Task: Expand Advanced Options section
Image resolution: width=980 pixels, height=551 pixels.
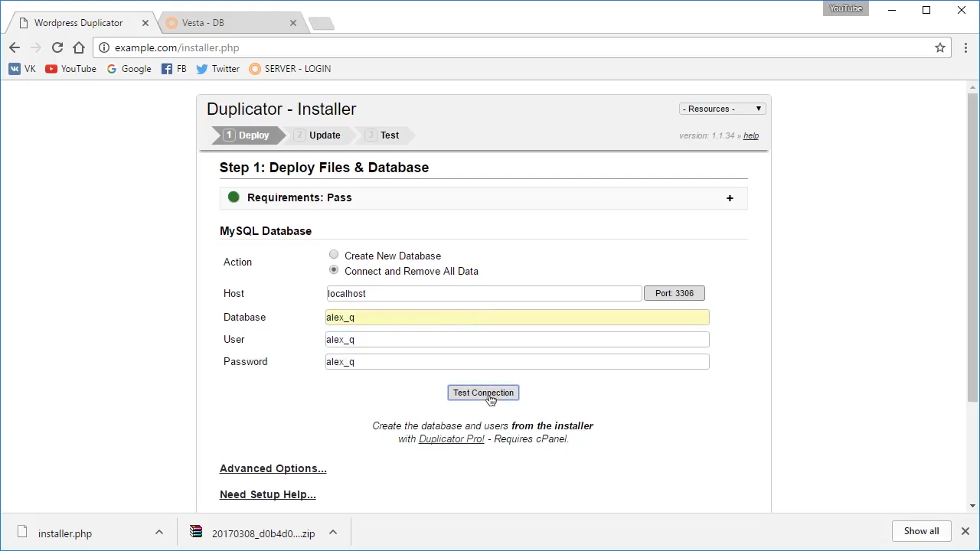Action: pyautogui.click(x=273, y=468)
